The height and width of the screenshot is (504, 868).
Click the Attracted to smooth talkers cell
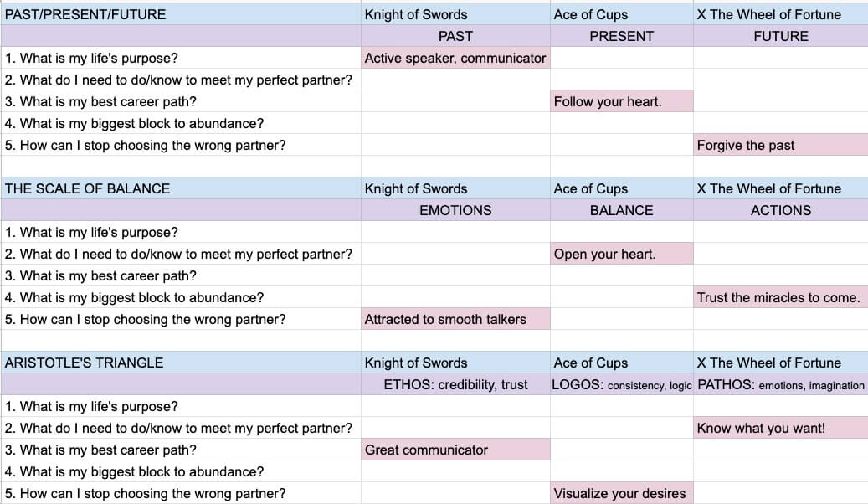[x=455, y=319]
